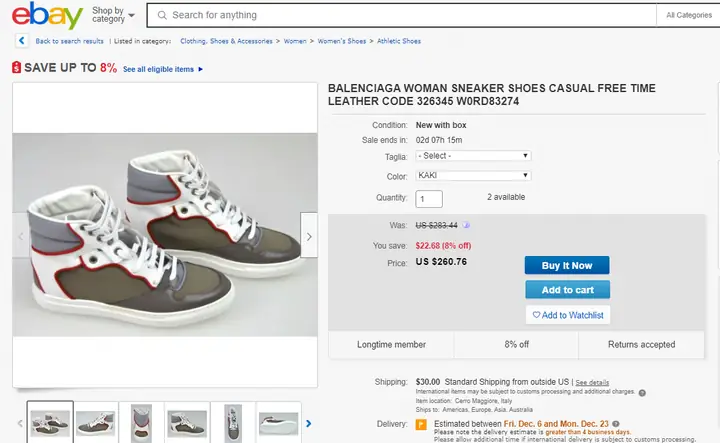Screen dimensions: 720x443
Task: Click Add to Watchlist
Action: [x=568, y=315]
